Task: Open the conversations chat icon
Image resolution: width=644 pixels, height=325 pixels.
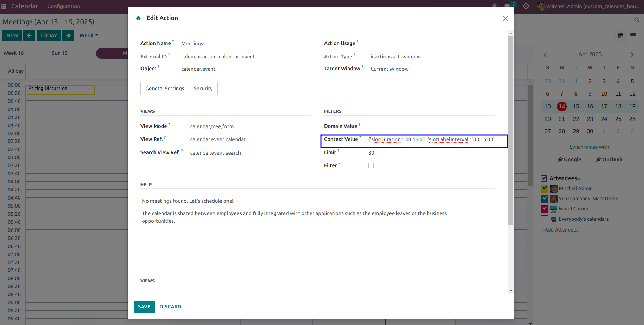Action: point(507,6)
